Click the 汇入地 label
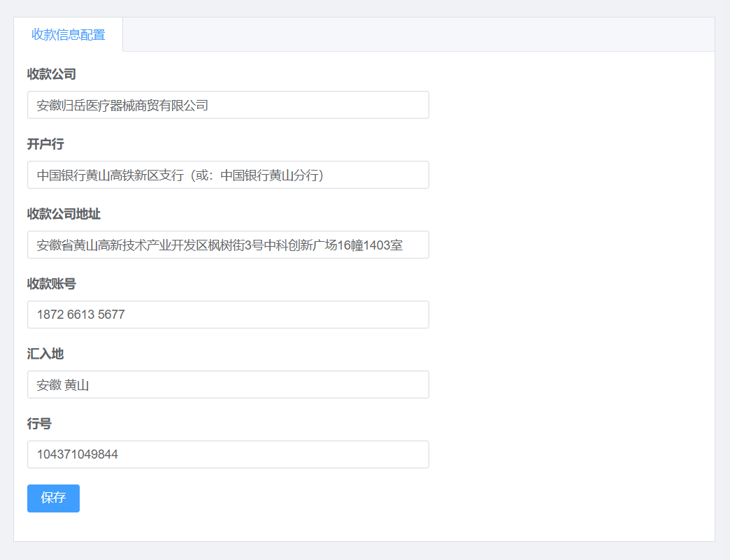 [45, 354]
